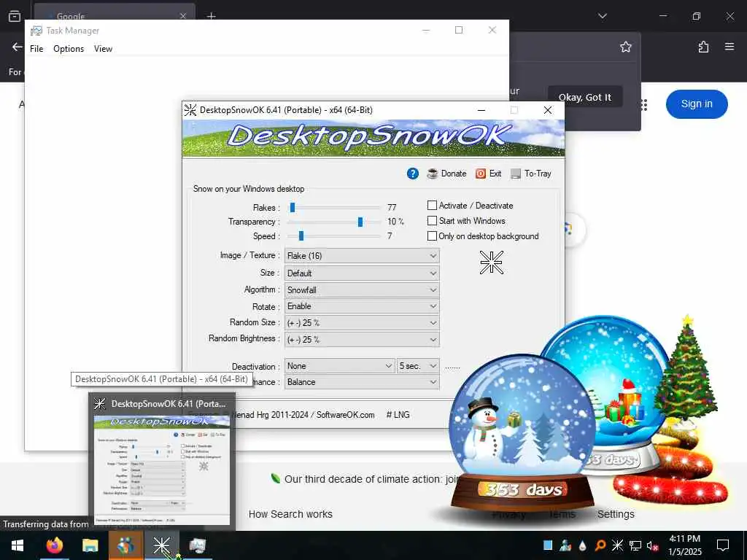Click the dotted button next to 5 sec.

click(452, 367)
